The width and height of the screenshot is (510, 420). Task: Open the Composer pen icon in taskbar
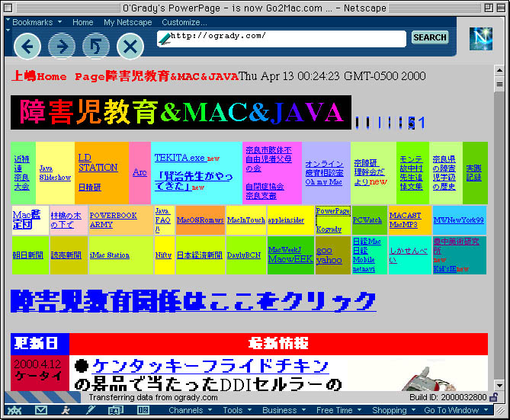coord(91,410)
